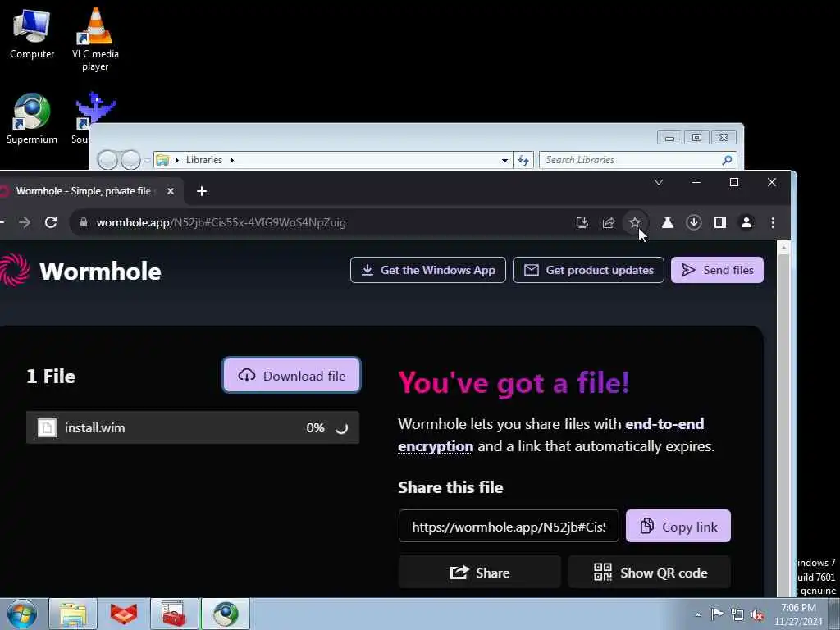
Task: Click the Wormhole logo heading
Action: coord(100,271)
